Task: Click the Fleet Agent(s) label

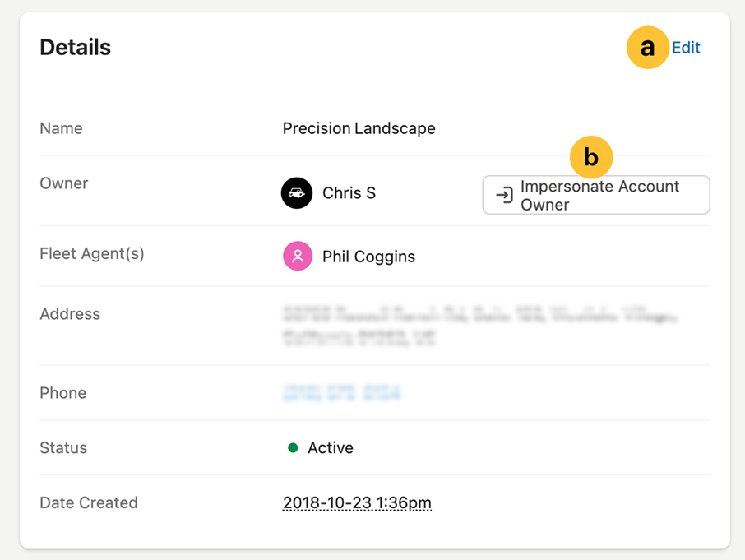Action: coord(92,254)
